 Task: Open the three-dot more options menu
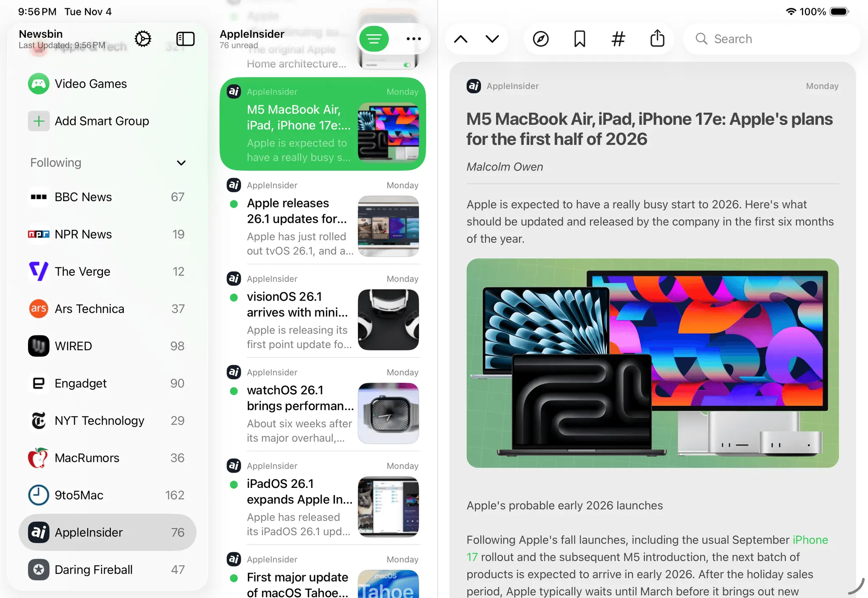(x=414, y=39)
